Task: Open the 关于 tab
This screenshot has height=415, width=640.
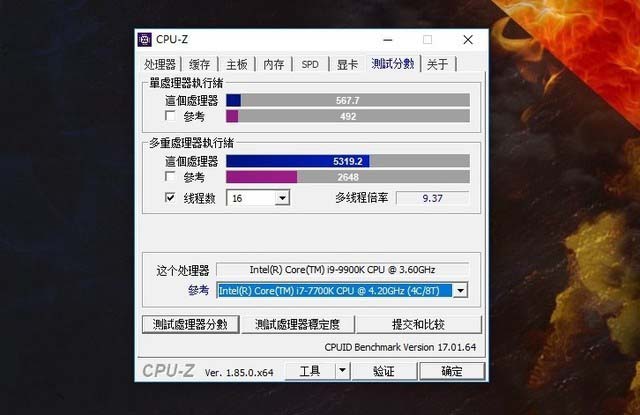Action: (x=438, y=64)
